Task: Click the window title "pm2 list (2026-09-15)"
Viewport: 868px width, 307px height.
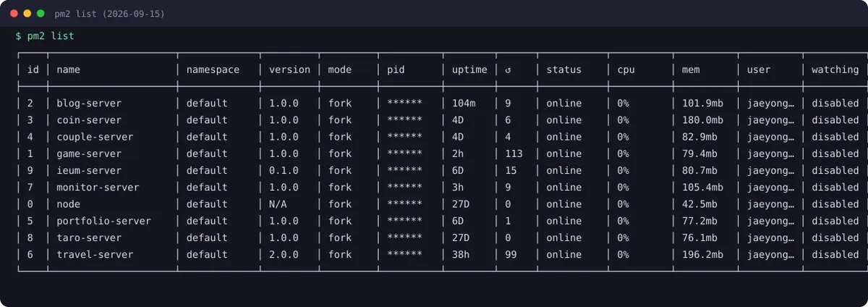Action: click(109, 14)
